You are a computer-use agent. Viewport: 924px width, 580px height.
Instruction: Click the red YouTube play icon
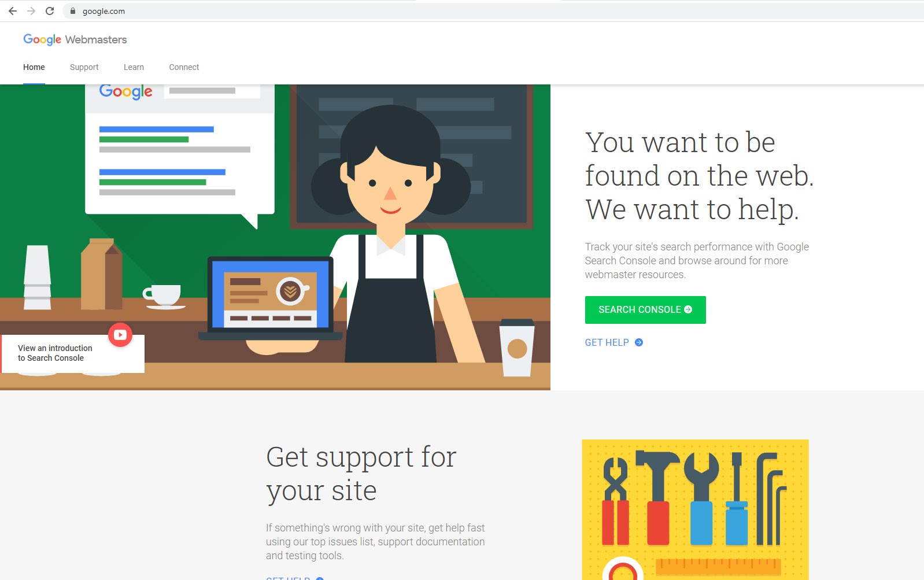click(x=120, y=335)
